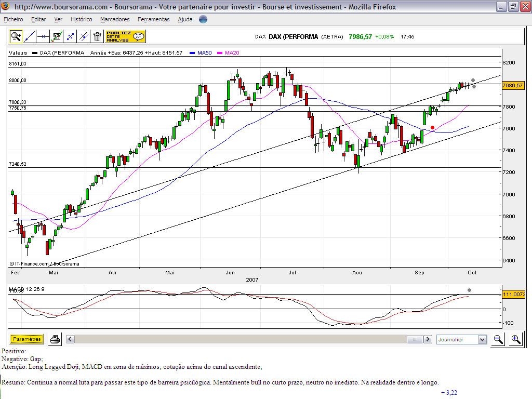This screenshot has width=532, height=399.
Task: Click the gray dot marker in MACD panel
Action: tap(469, 290)
